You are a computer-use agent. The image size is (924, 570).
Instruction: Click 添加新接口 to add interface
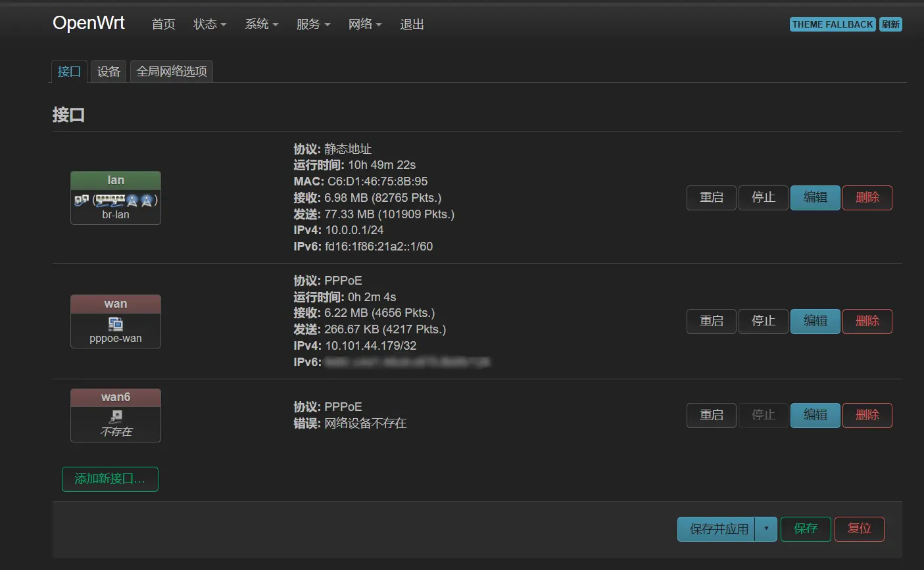(110, 479)
